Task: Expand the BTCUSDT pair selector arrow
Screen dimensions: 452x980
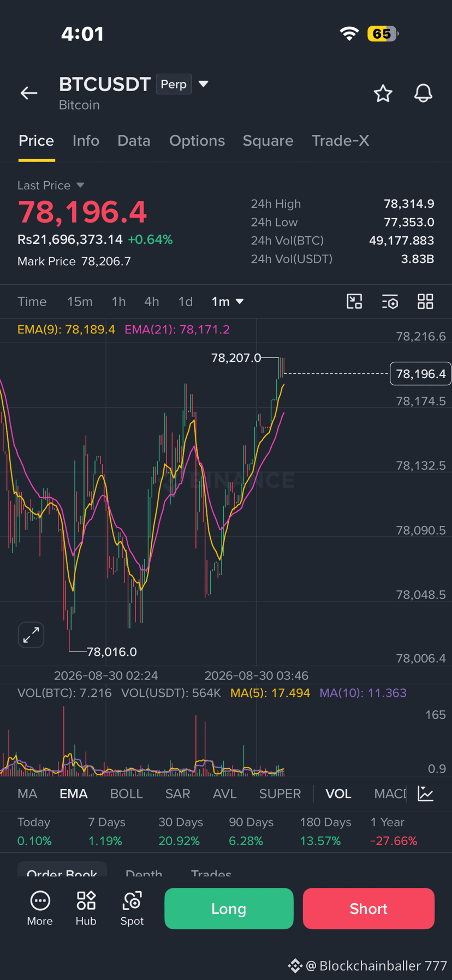Action: [204, 84]
